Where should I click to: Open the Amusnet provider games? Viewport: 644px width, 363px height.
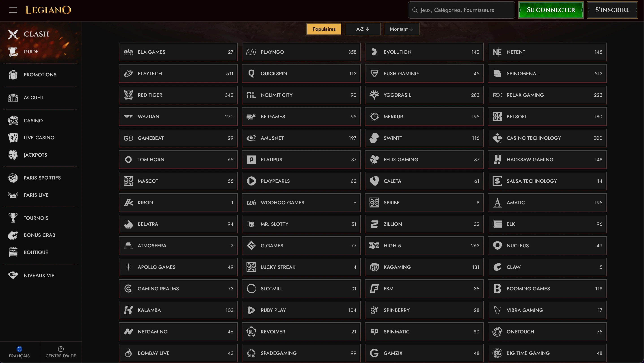tap(301, 138)
